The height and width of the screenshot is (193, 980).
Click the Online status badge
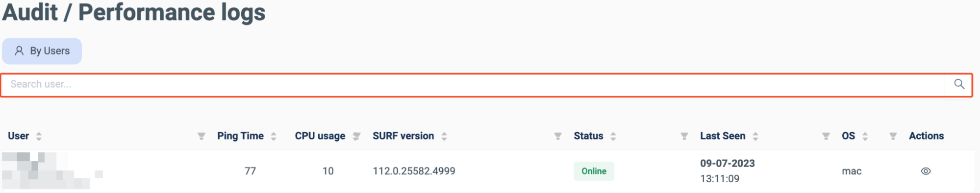[594, 171]
